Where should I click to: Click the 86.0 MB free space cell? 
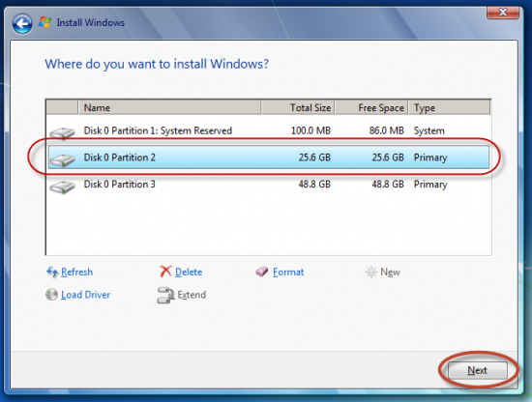[x=387, y=130]
